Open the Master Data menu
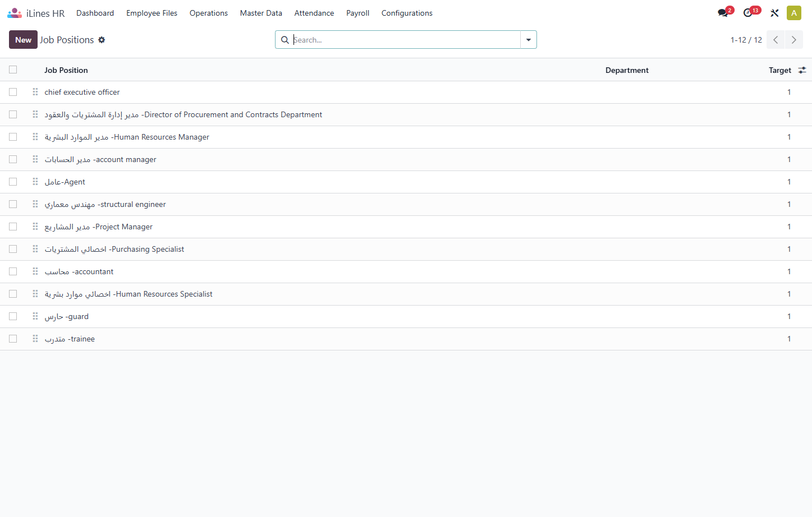 261,13
